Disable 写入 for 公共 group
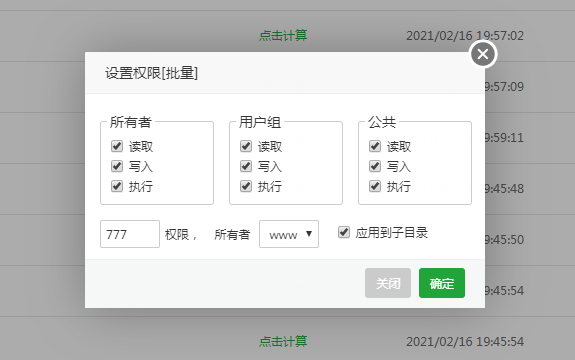The image size is (575, 360). click(375, 166)
